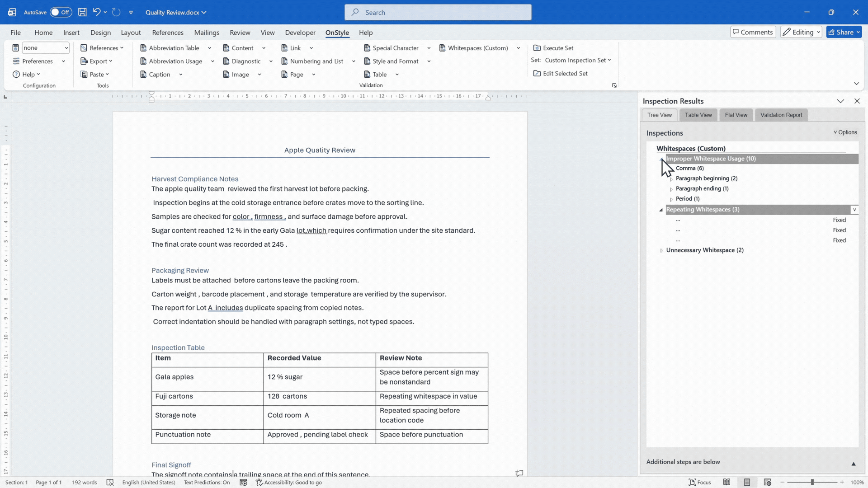Screen dimensions: 868x488
Task: Click the Undo arrow icon
Action: [x=96, y=12]
